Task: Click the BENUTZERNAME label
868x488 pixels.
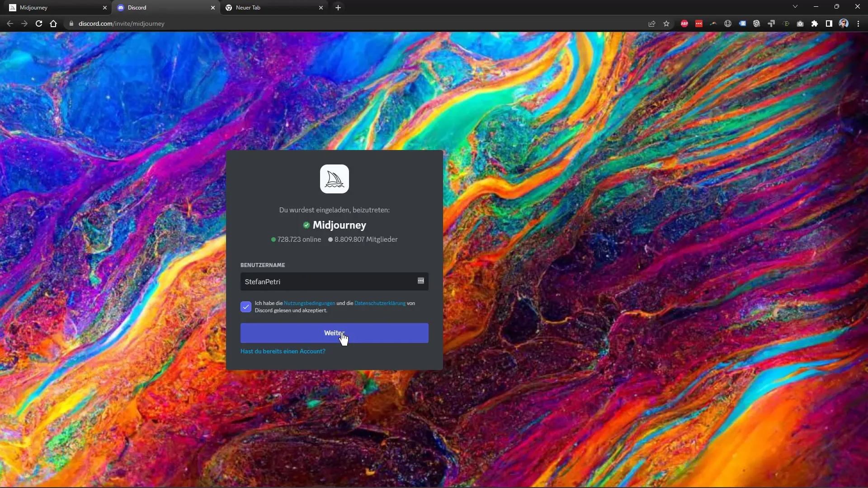Action: (x=263, y=265)
